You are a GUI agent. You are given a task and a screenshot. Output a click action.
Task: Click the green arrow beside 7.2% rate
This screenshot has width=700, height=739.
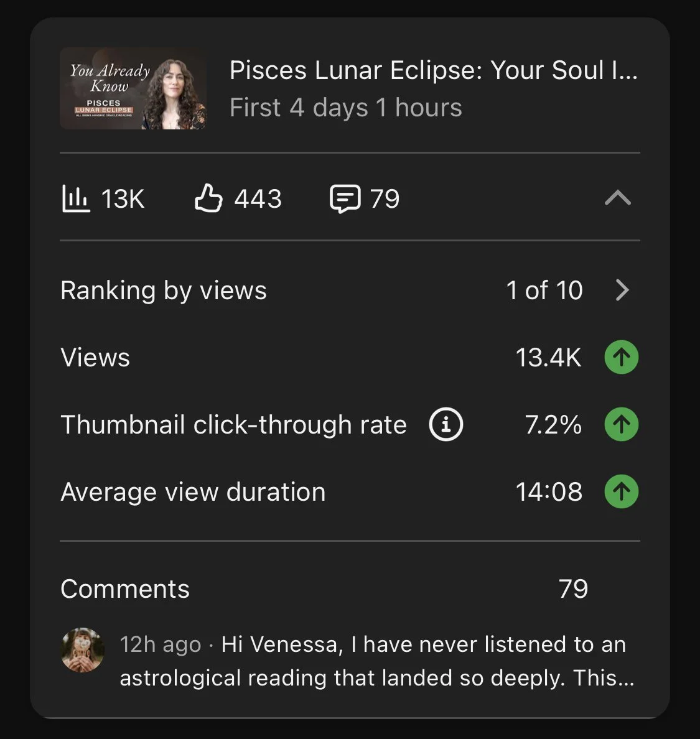pos(621,424)
